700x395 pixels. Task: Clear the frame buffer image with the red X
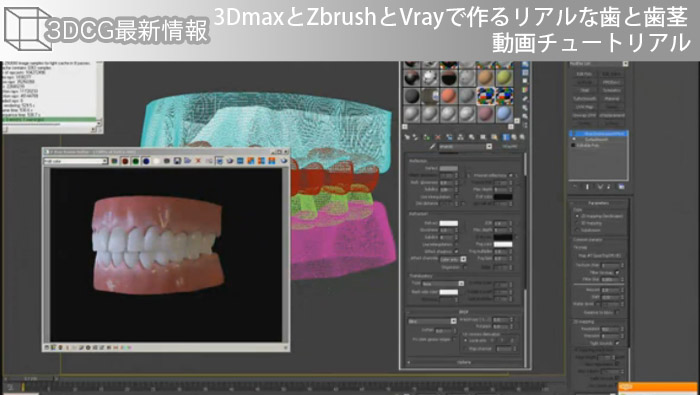click(x=198, y=161)
